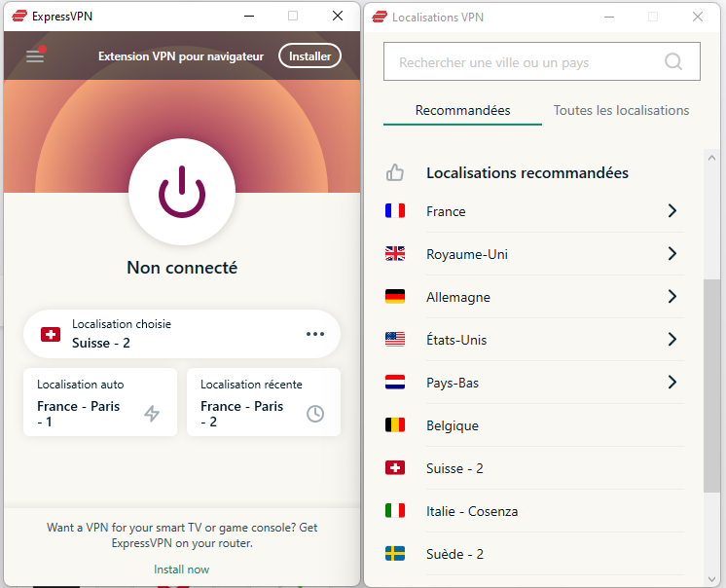Image resolution: width=726 pixels, height=588 pixels.
Task: Click the ExpressVPN logo in Localisations window
Action: 380,18
